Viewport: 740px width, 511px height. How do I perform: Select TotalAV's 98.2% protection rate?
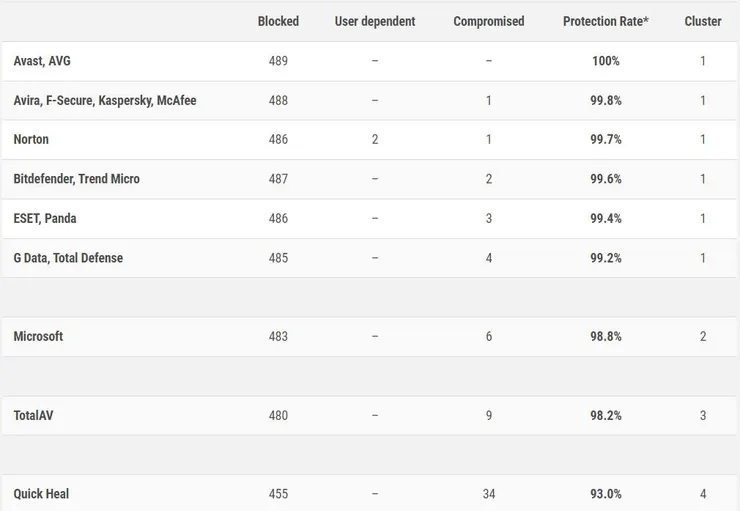[605, 415]
